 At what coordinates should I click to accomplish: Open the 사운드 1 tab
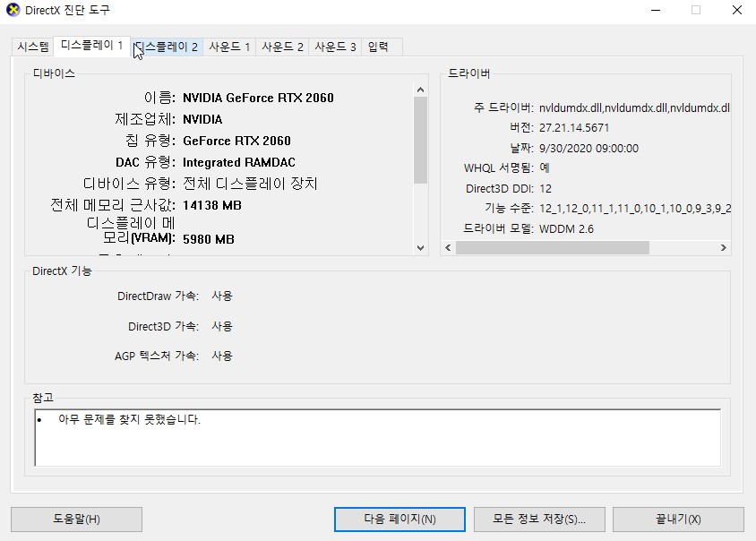[229, 47]
